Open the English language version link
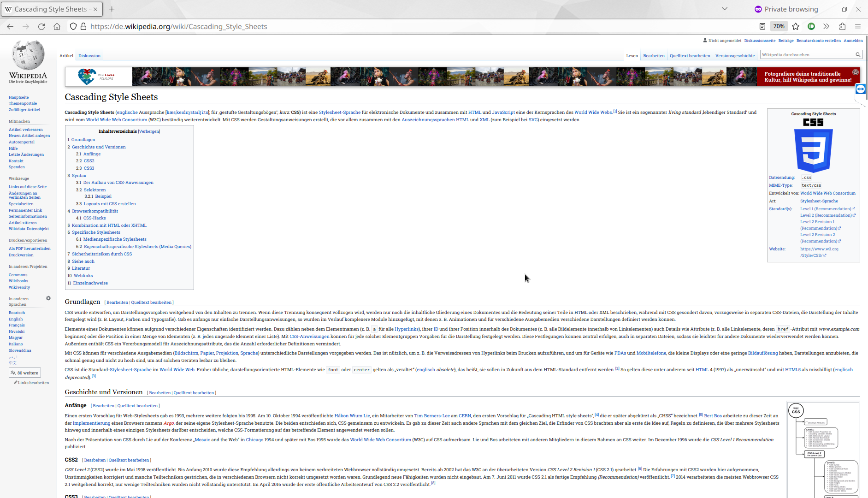Screen dimensions: 868x498 (16, 319)
